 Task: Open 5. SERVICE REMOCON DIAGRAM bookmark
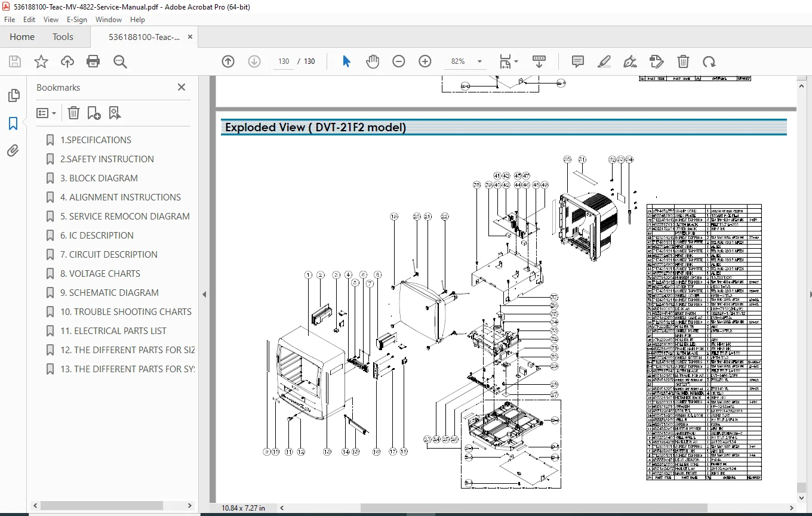pyautogui.click(x=125, y=217)
